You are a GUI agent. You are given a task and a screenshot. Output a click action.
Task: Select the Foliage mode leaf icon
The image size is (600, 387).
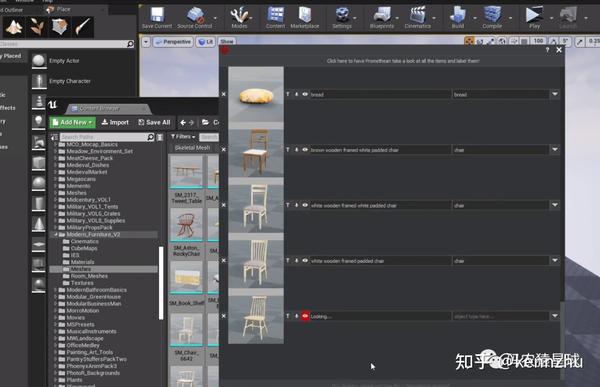tap(37, 27)
